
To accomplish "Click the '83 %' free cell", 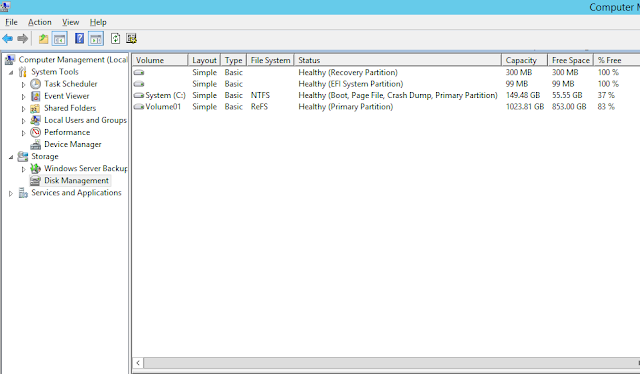I will [x=606, y=107].
